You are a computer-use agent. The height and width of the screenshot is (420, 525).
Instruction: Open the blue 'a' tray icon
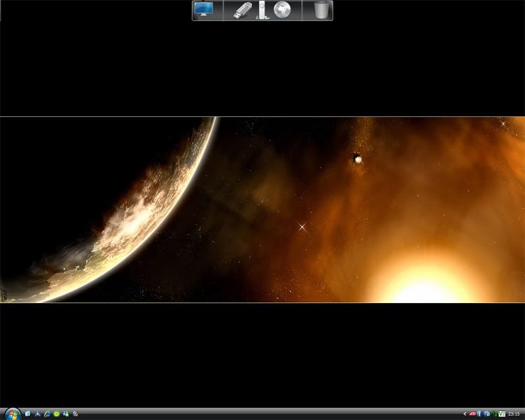click(487, 414)
